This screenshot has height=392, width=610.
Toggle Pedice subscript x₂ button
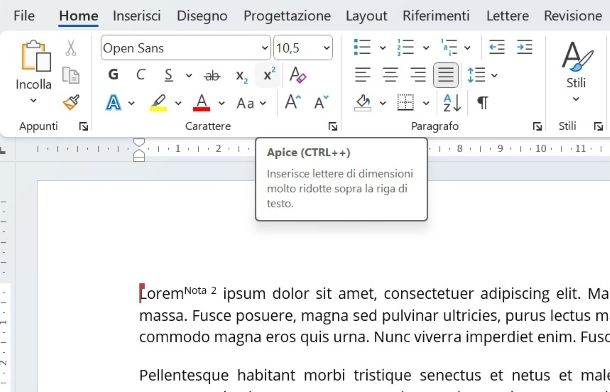tap(242, 75)
